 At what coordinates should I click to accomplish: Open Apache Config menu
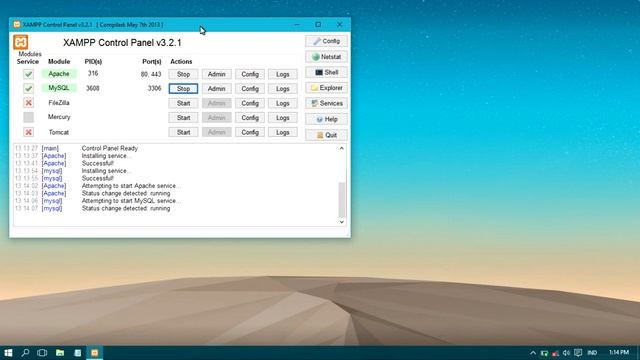[x=250, y=74]
